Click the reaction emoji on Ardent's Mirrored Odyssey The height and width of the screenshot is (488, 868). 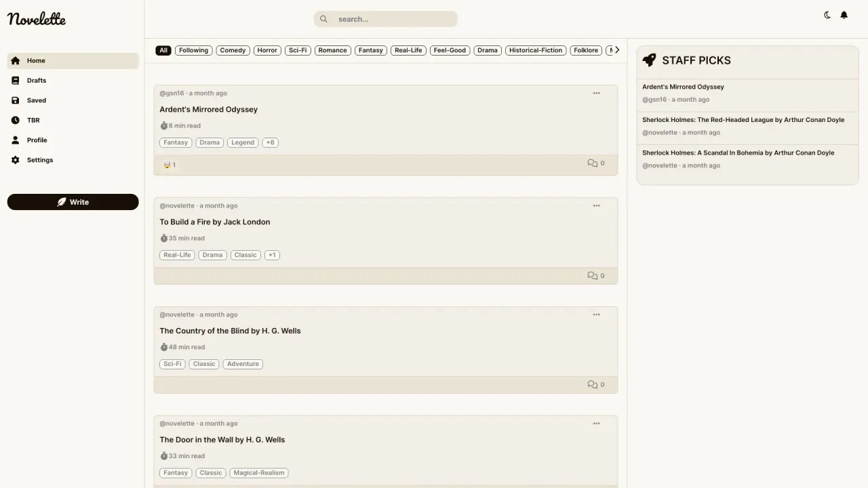click(169, 165)
